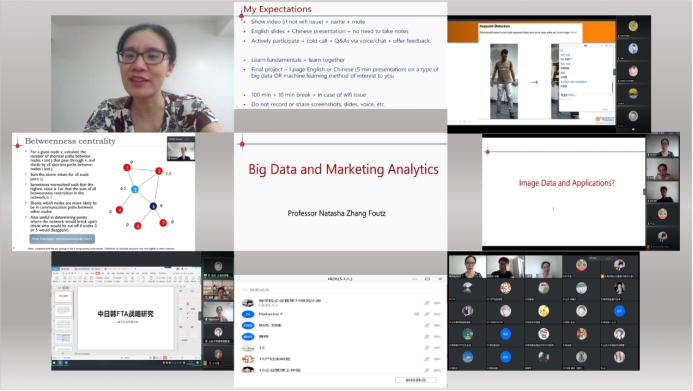The height and width of the screenshot is (391, 693).
Task: Click the speaker's picture-in-picture video on the Betweenness slide
Action: point(181,148)
